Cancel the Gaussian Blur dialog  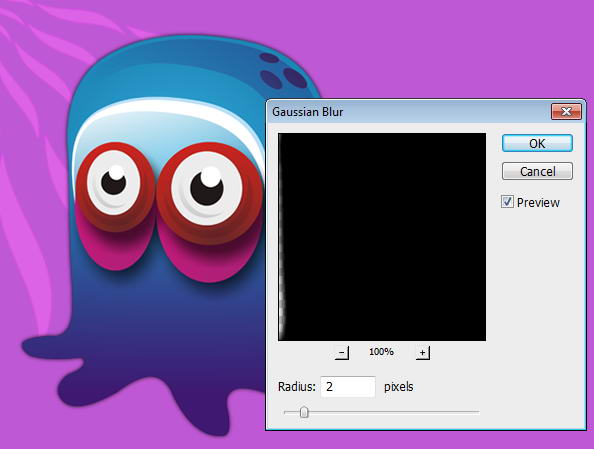coord(537,171)
